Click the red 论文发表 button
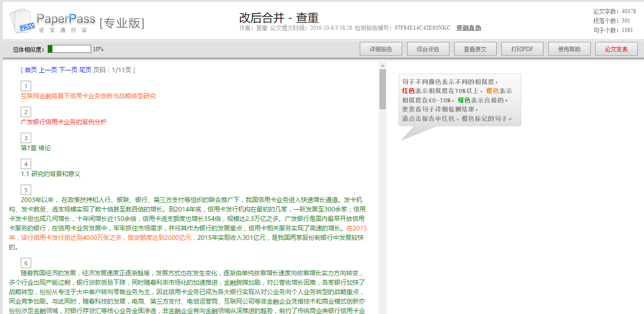This screenshot has height=314, width=644. tap(616, 49)
